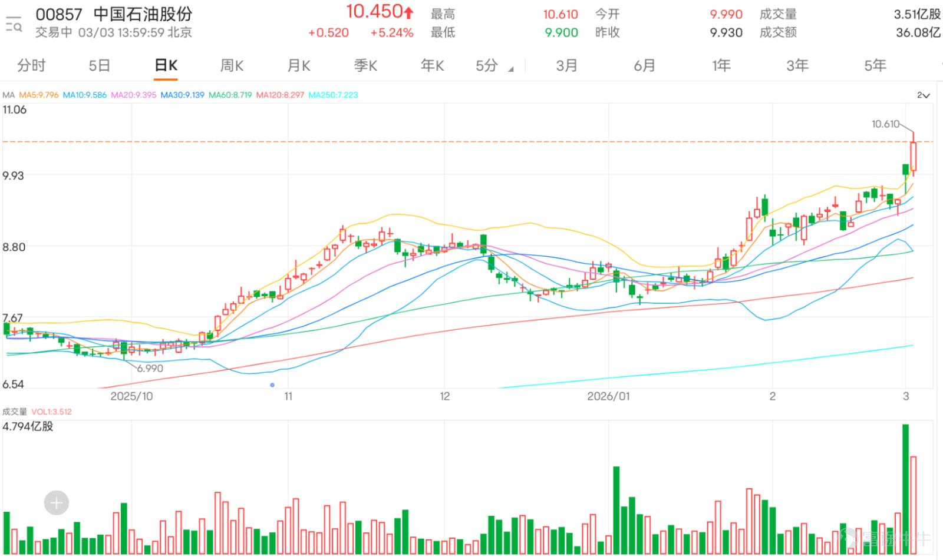Tap the gray plus floating button

[x=57, y=503]
